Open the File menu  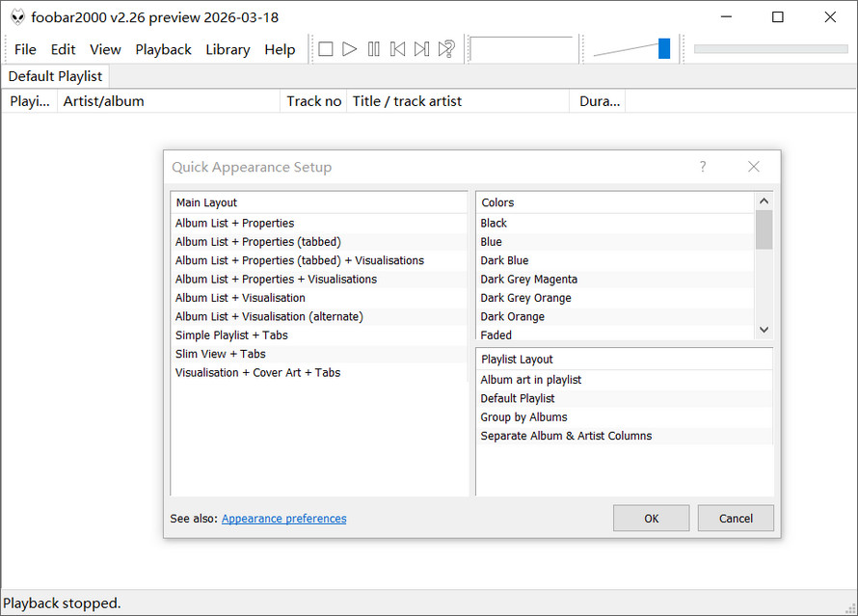25,49
